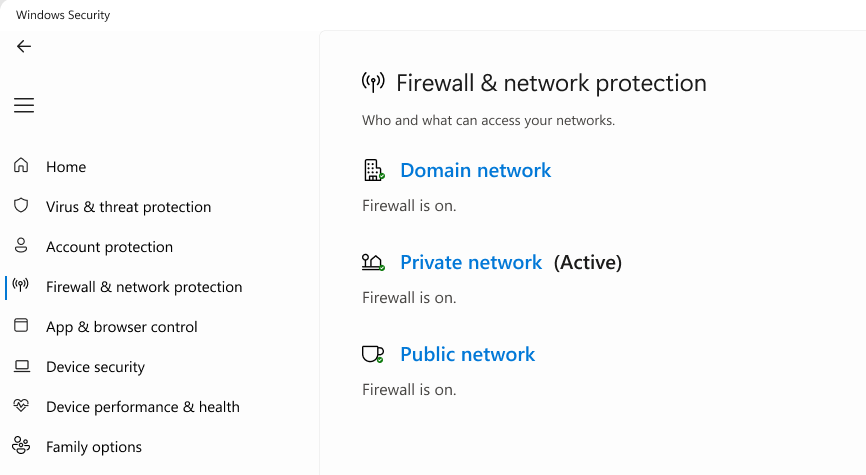Expand the hamburger navigation menu
This screenshot has width=866, height=475.
point(24,105)
